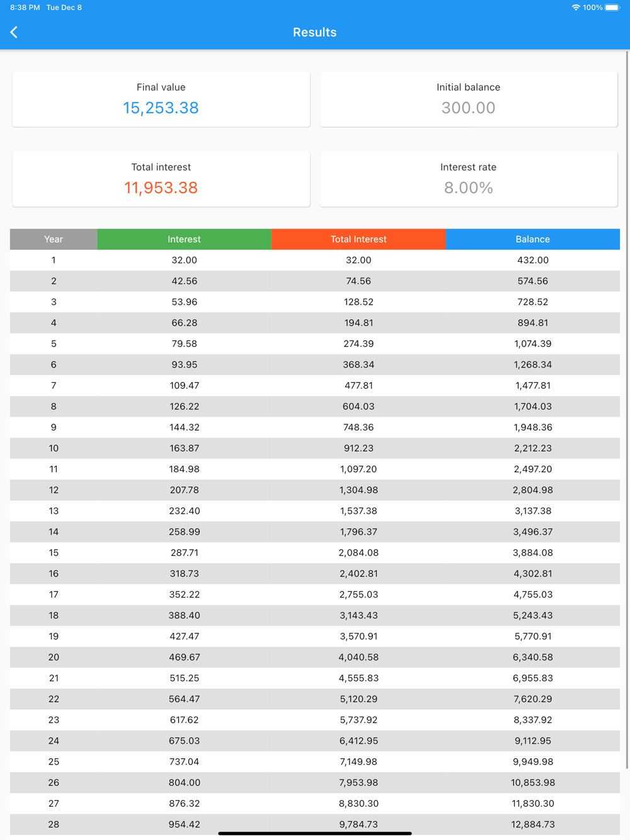Tap the Wi-Fi status icon
The image size is (630, 840).
coord(575,8)
